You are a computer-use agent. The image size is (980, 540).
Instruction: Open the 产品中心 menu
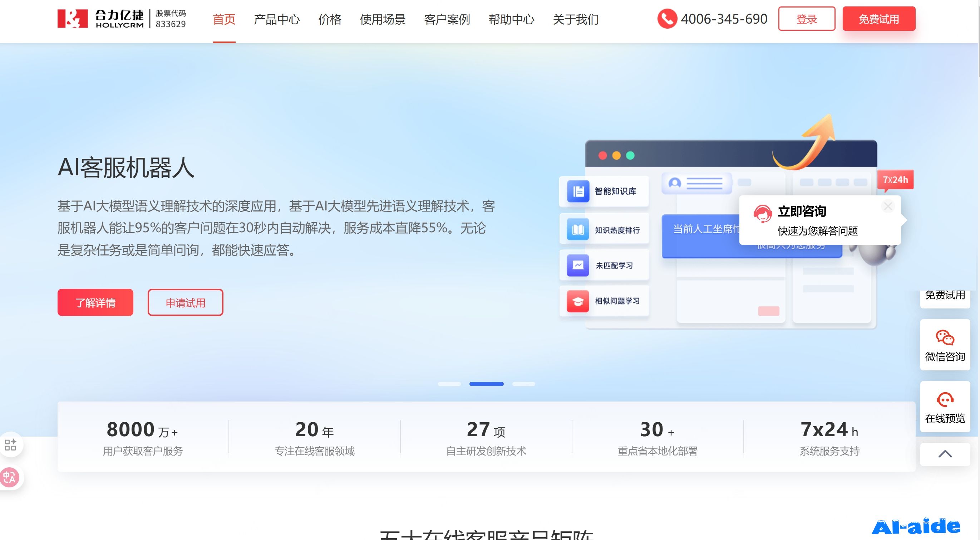(x=277, y=19)
